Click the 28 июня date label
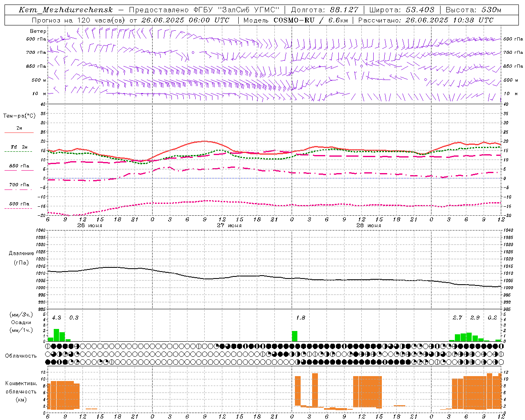Image resolution: width=525 pixels, height=420 pixels. click(369, 225)
